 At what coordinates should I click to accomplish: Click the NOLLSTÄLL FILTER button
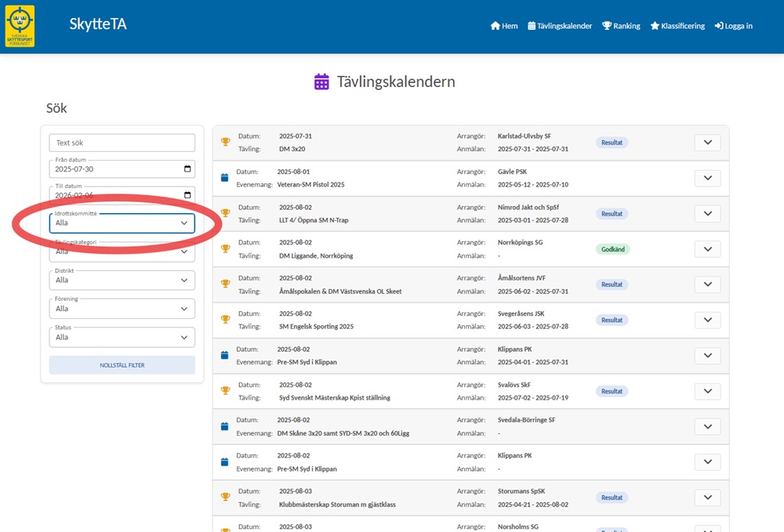[x=122, y=365]
